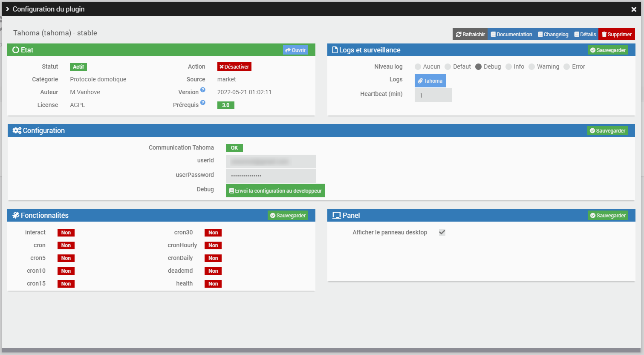
Task: Select the Info log level
Action: click(x=508, y=66)
